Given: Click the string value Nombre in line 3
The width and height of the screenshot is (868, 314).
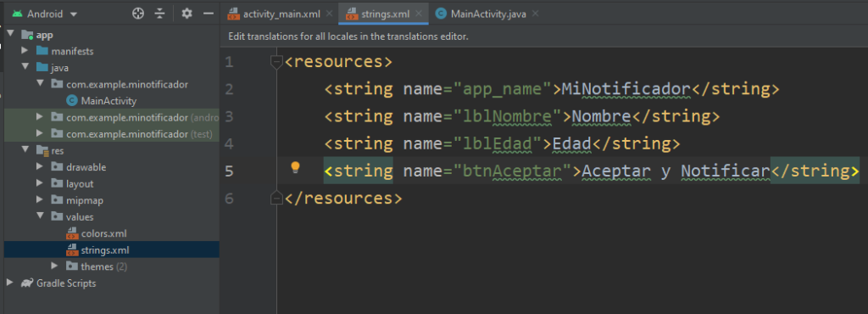Looking at the screenshot, I should tap(602, 117).
